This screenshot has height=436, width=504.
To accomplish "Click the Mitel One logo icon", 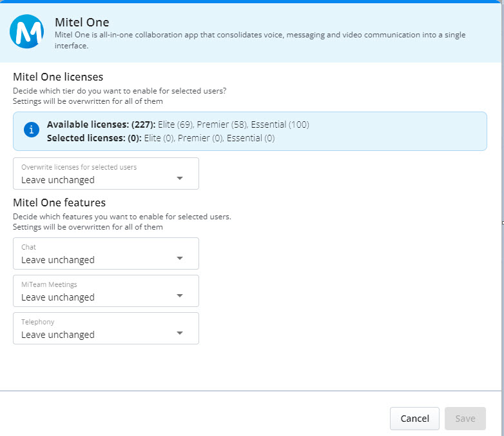I will (27, 32).
